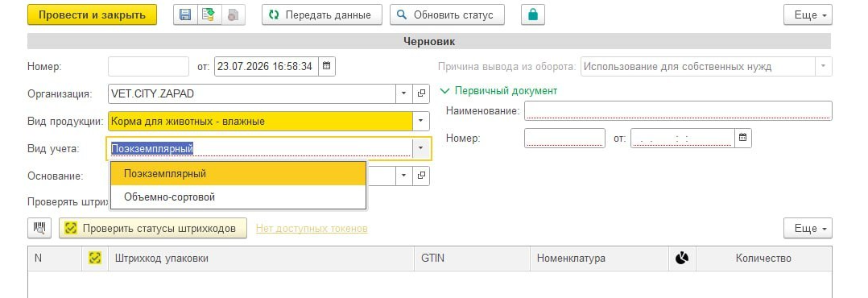Click the GTIN column header

pyautogui.click(x=472, y=258)
